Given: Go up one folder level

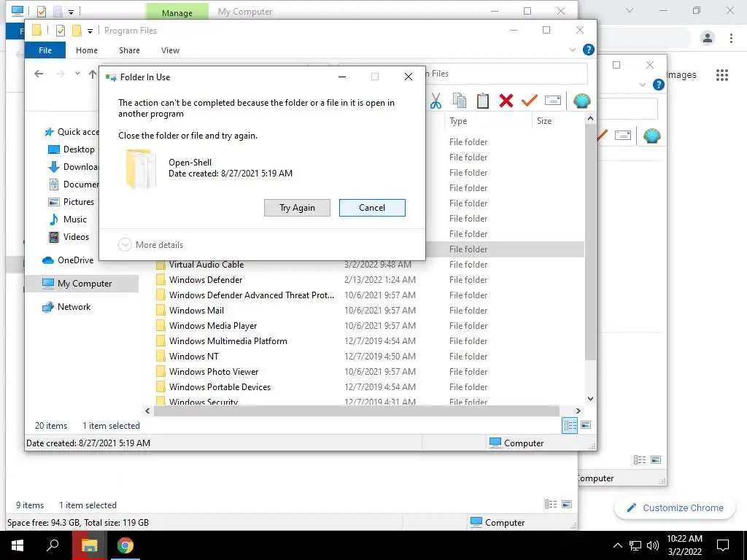Looking at the screenshot, I should [93, 74].
